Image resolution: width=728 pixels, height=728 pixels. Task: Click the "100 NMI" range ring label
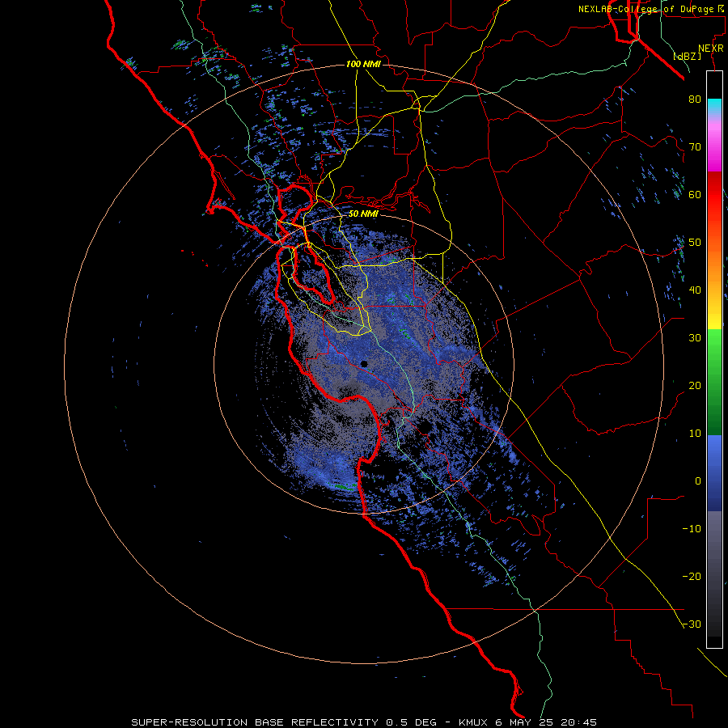(363, 64)
